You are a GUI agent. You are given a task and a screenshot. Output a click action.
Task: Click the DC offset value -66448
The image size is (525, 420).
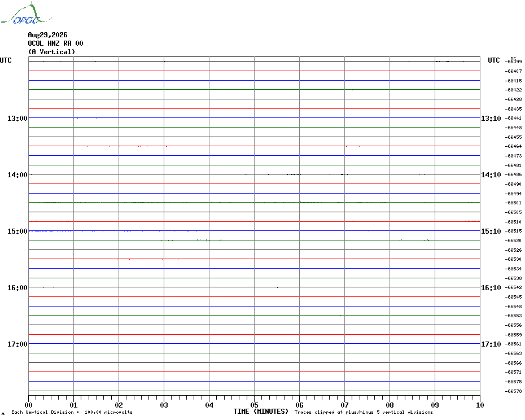click(513, 128)
